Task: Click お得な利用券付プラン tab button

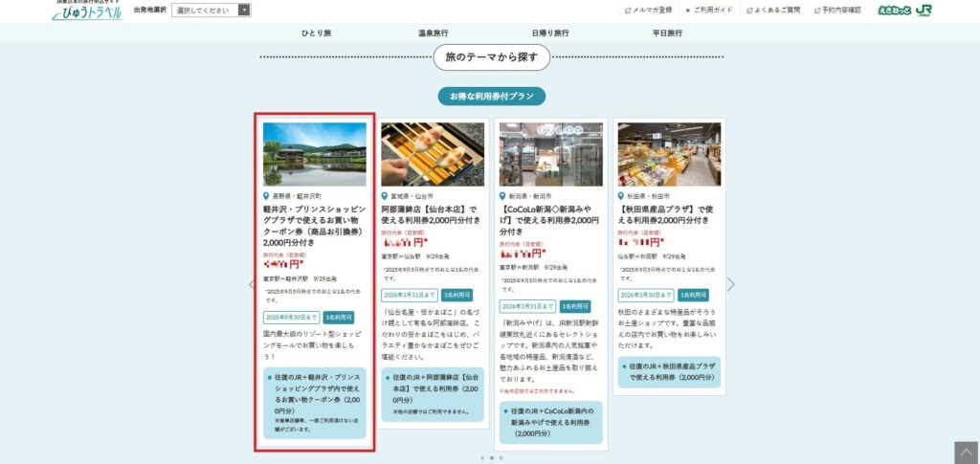Action: pyautogui.click(x=491, y=97)
